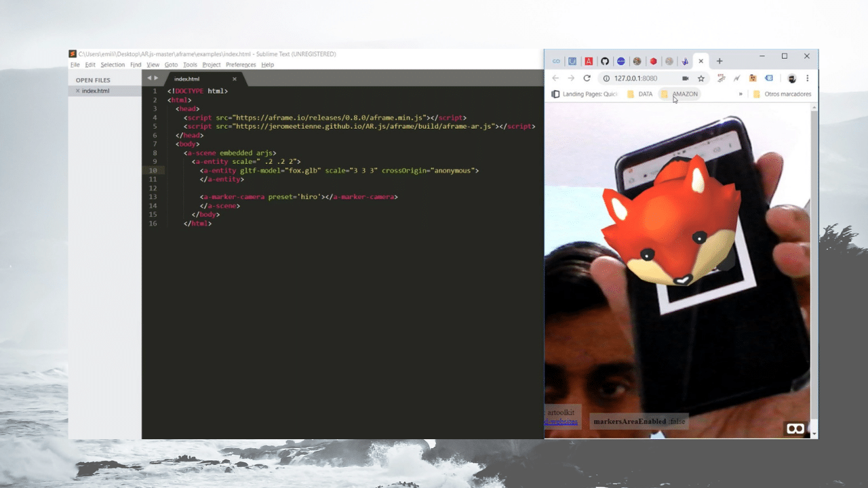This screenshot has height=488, width=868.
Task: Click the 127.0.0.1:8080 address bar
Action: [x=637, y=79]
